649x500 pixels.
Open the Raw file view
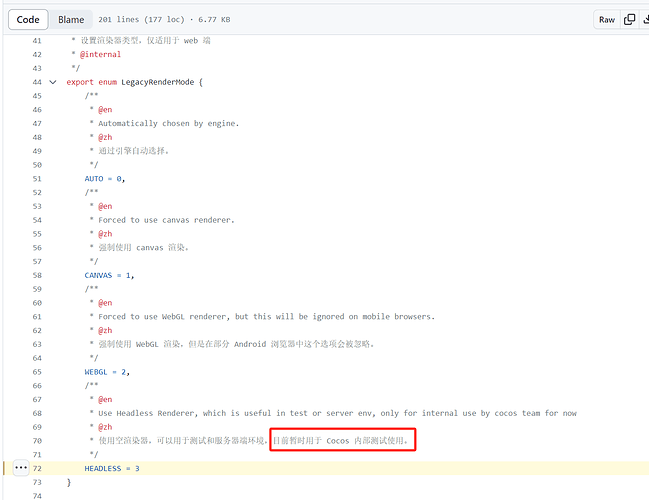[x=607, y=19]
